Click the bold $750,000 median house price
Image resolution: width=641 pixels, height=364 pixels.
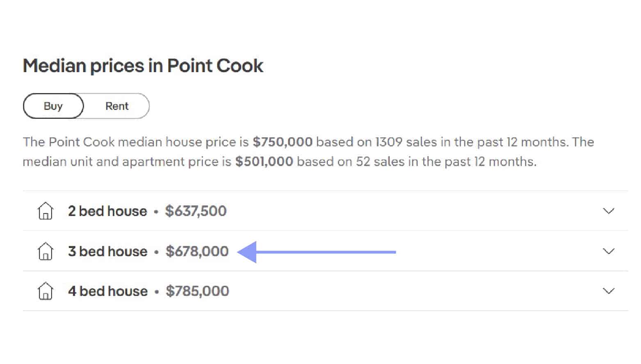[283, 142]
